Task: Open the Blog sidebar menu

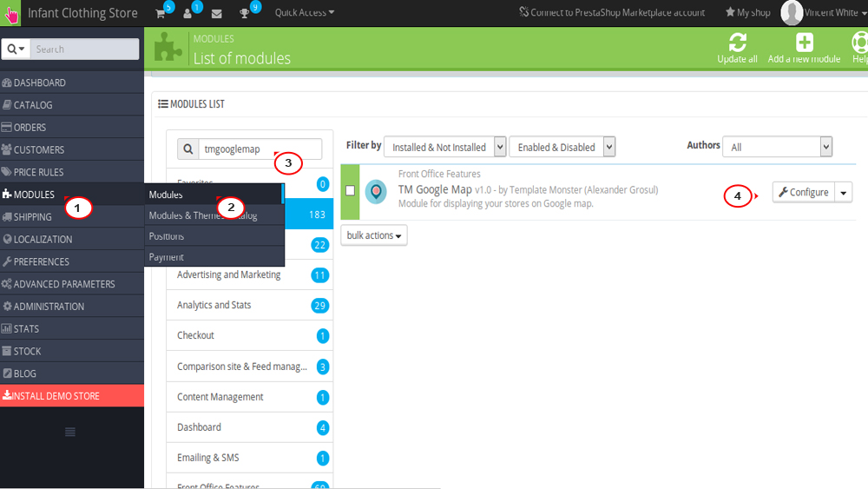Action: 72,373
